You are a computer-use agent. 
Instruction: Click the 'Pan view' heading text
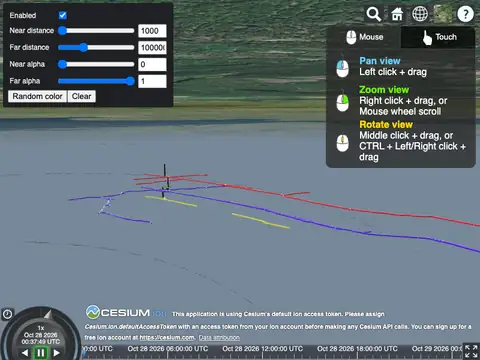tap(380, 61)
